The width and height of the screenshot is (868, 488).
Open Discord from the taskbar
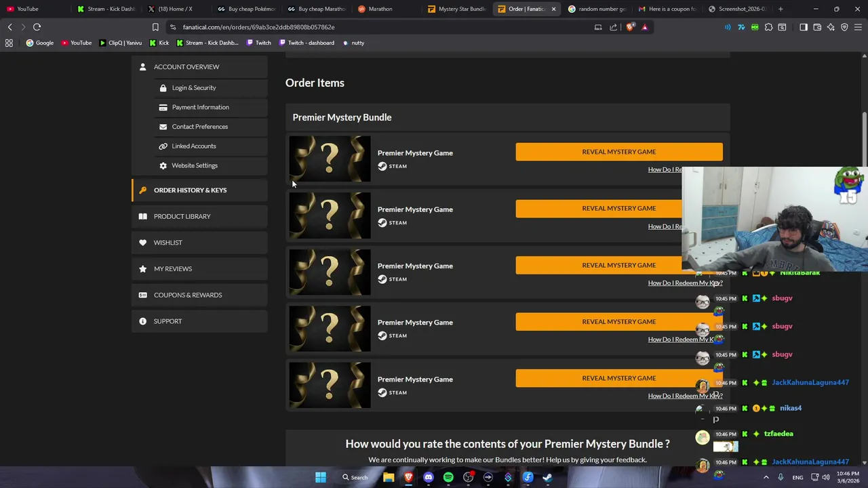(x=429, y=477)
